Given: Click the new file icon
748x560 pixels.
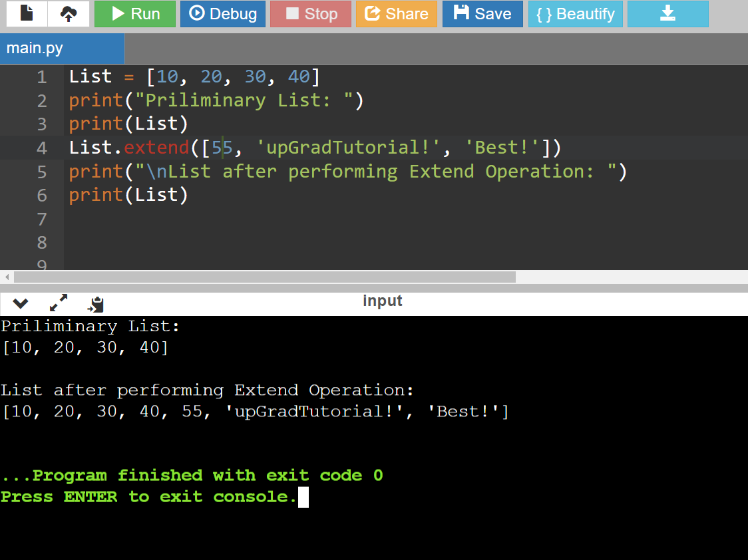Looking at the screenshot, I should [27, 14].
